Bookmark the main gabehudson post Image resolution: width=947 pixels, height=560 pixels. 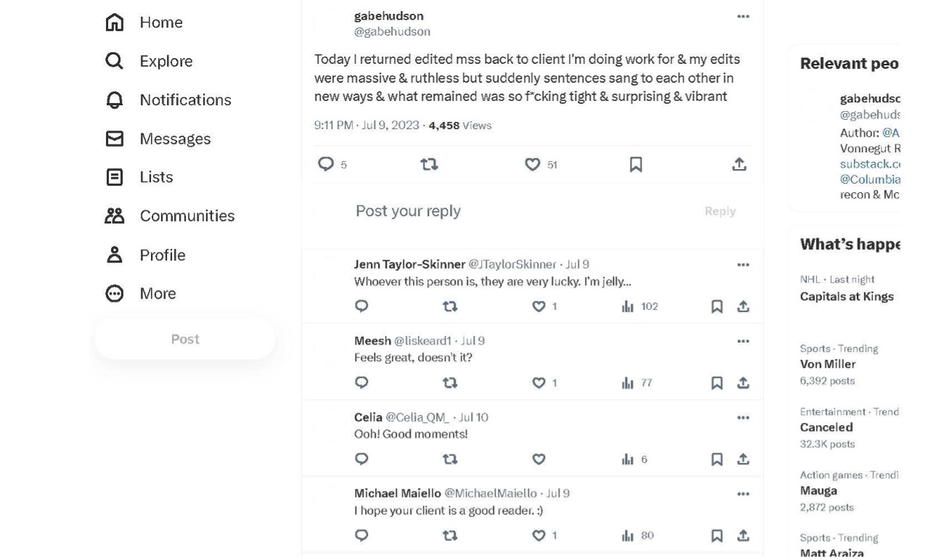pyautogui.click(x=636, y=165)
